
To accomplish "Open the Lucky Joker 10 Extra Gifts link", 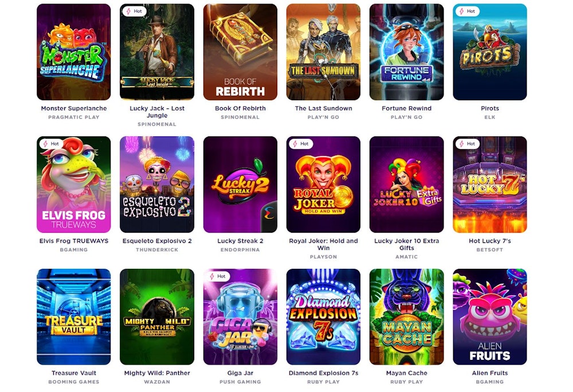I will [x=406, y=244].
